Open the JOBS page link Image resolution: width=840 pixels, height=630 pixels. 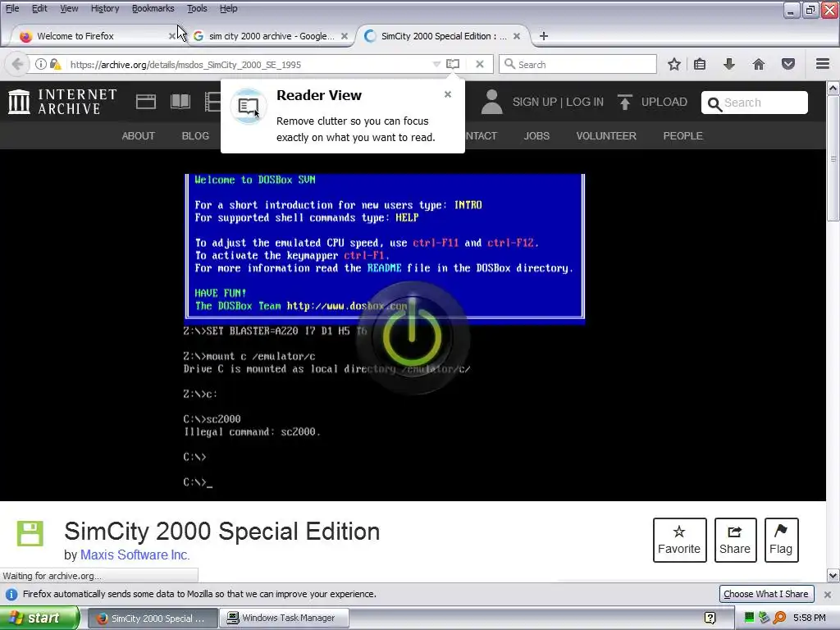[x=536, y=136]
